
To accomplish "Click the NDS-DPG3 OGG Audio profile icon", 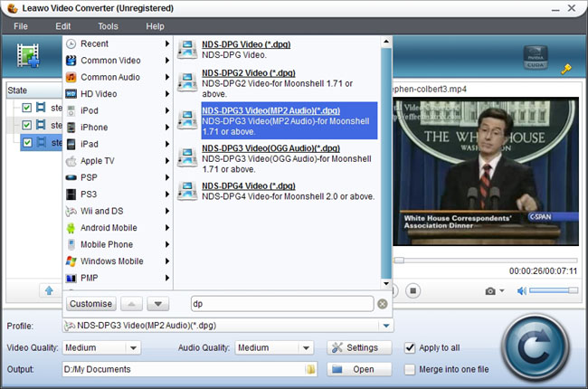I will point(187,157).
